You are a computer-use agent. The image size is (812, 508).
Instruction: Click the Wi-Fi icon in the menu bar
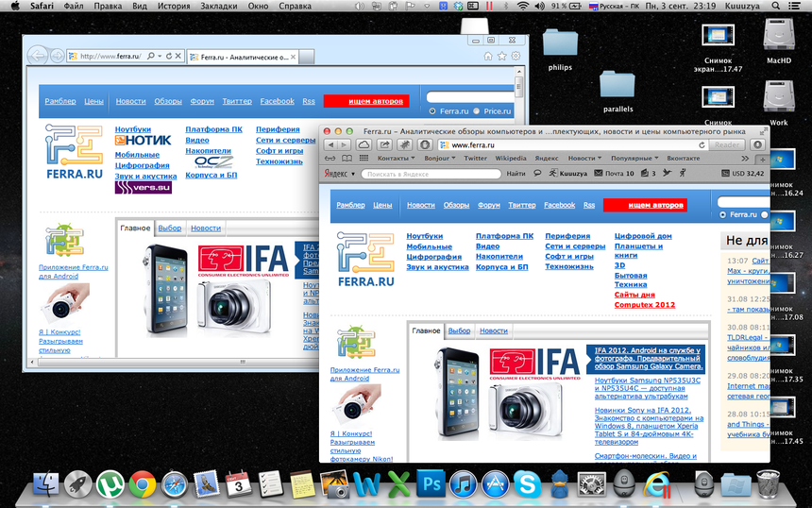click(x=524, y=7)
